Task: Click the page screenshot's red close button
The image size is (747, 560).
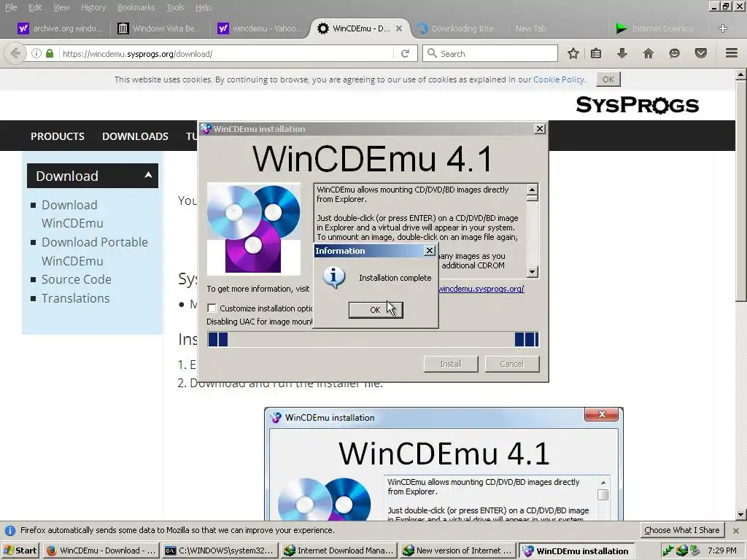Action: pyautogui.click(x=602, y=414)
